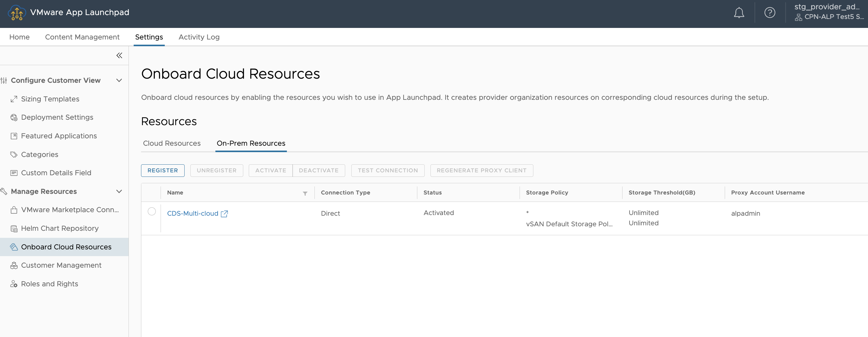Click the VMware App Launchpad logo

coord(17,13)
